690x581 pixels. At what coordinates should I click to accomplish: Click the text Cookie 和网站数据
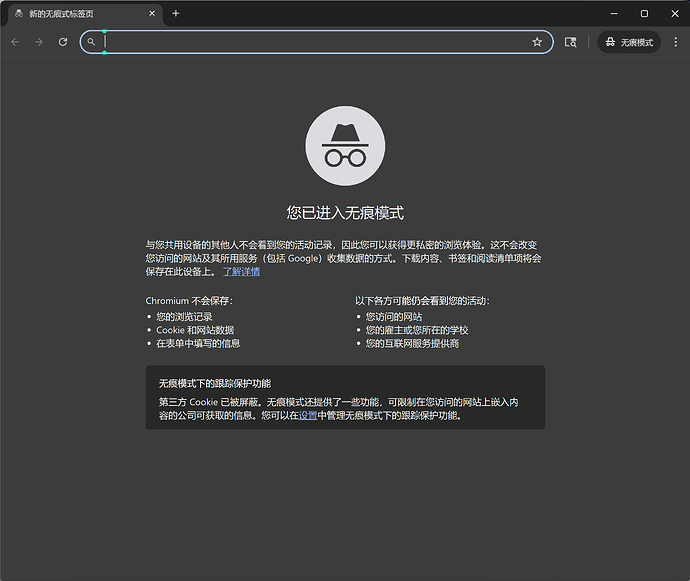click(195, 330)
